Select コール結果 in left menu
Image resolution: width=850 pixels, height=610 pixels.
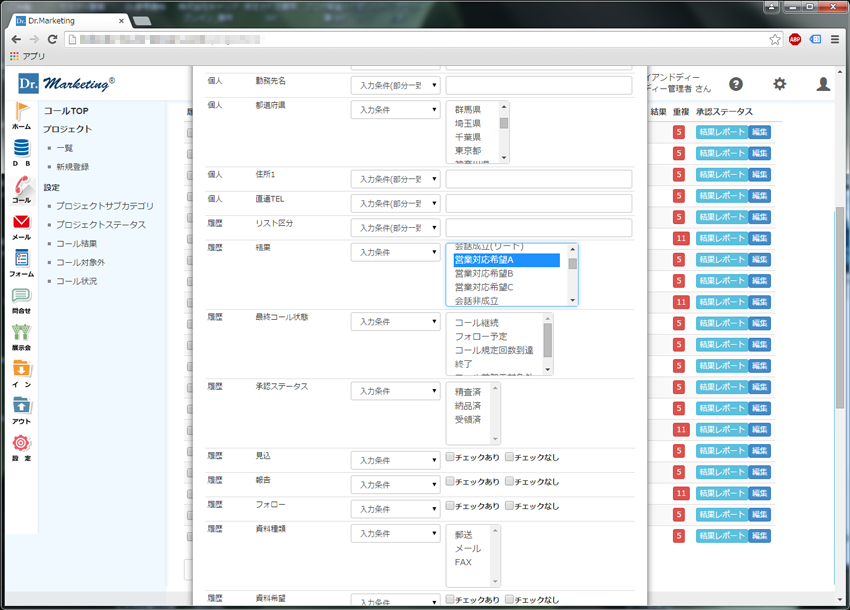pos(90,243)
